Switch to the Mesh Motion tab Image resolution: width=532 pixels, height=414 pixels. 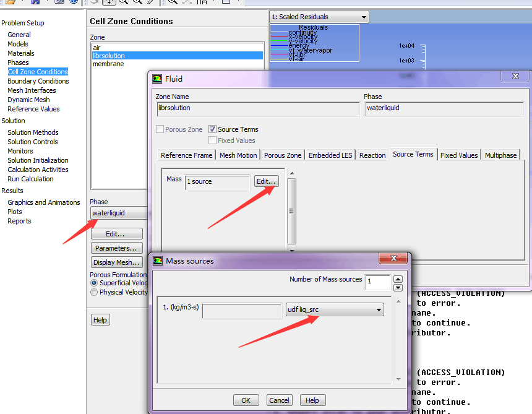click(238, 155)
